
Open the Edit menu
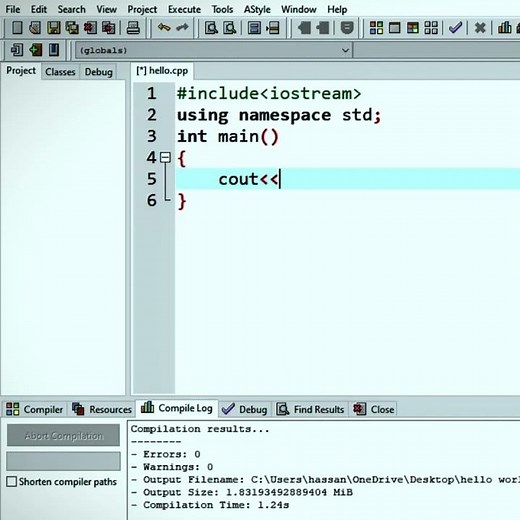39,9
